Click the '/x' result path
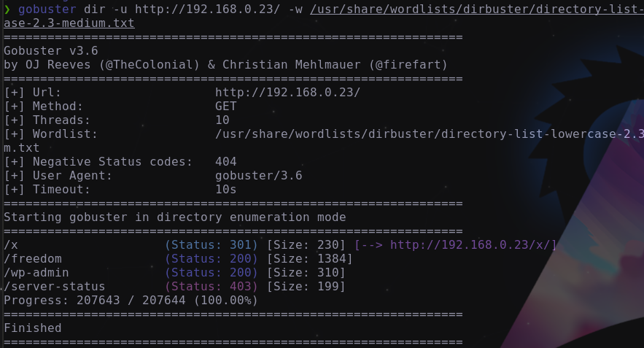 11,245
